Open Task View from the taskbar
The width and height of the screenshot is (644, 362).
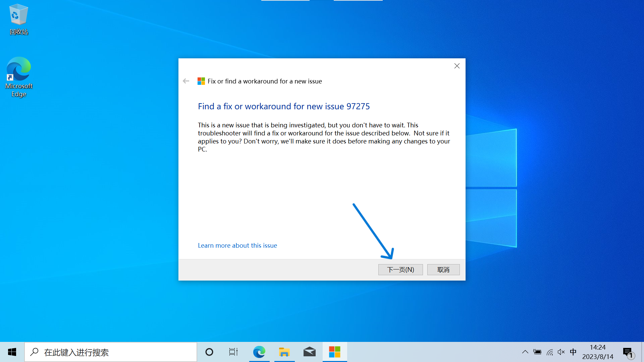pyautogui.click(x=233, y=352)
